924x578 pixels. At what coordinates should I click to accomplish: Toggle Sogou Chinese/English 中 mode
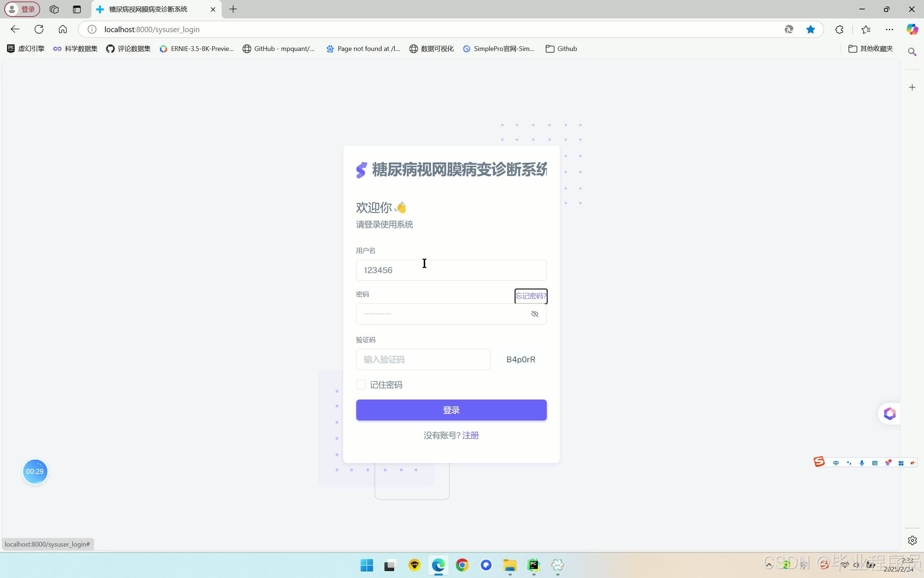tap(836, 463)
